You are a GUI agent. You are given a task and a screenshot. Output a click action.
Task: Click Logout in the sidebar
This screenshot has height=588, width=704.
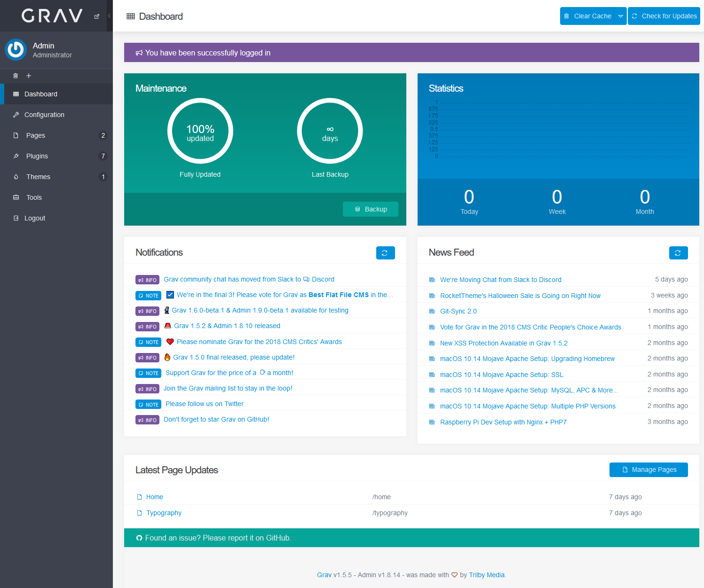56,218
